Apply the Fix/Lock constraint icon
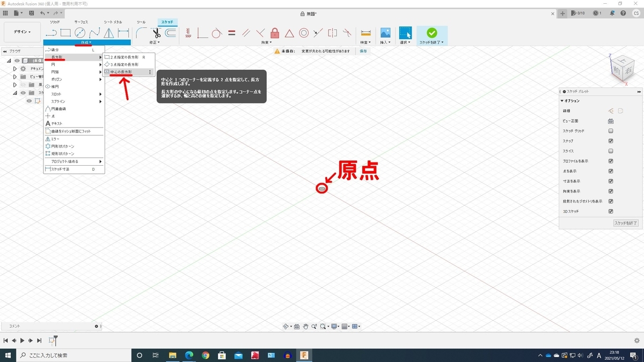 pyautogui.click(x=274, y=32)
